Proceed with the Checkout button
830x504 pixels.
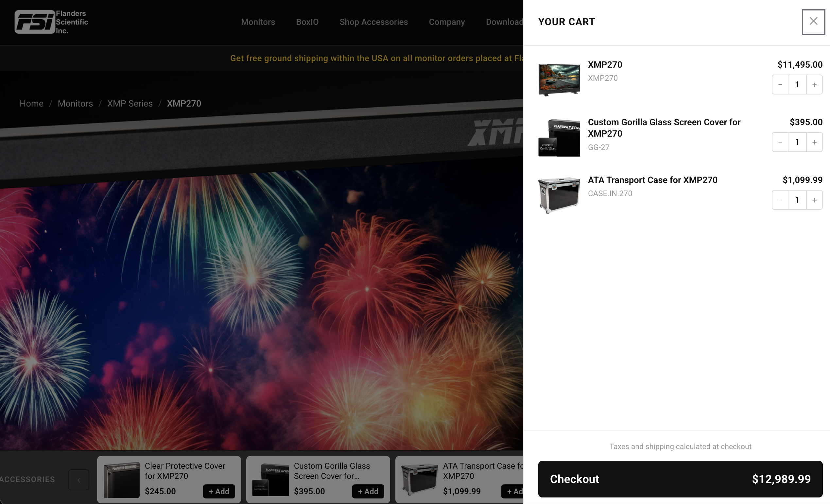pyautogui.click(x=680, y=479)
